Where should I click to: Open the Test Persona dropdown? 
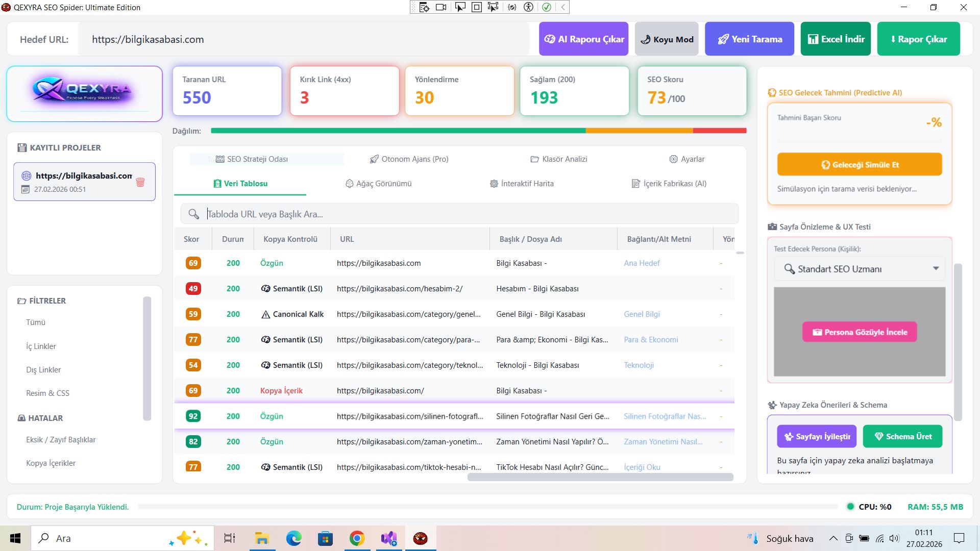(860, 269)
